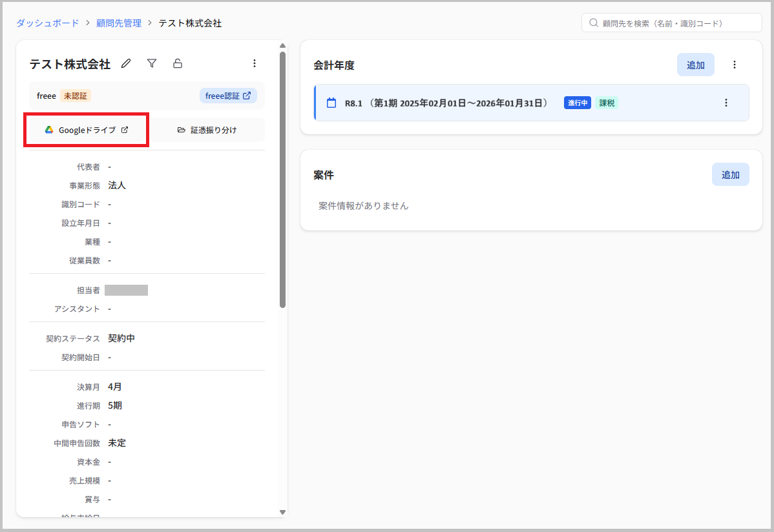Click the calendar icon in the R8.1 row
Image resolution: width=774 pixels, height=532 pixels.
click(331, 103)
